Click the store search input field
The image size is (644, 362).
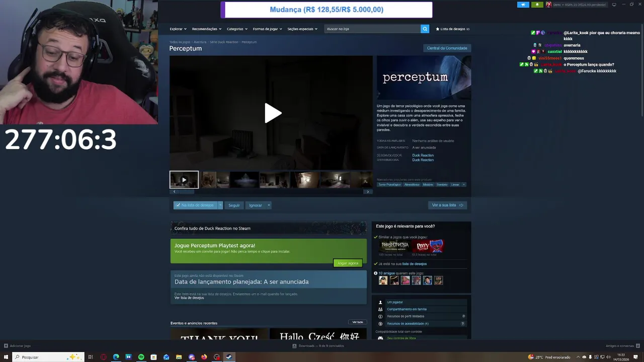[373, 29]
